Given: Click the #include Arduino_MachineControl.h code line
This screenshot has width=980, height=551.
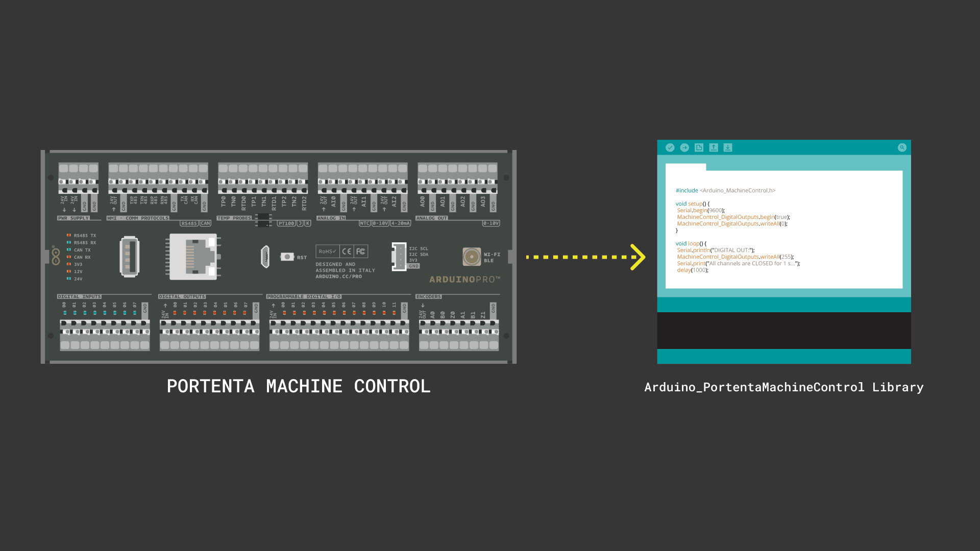Looking at the screenshot, I should click(x=725, y=190).
